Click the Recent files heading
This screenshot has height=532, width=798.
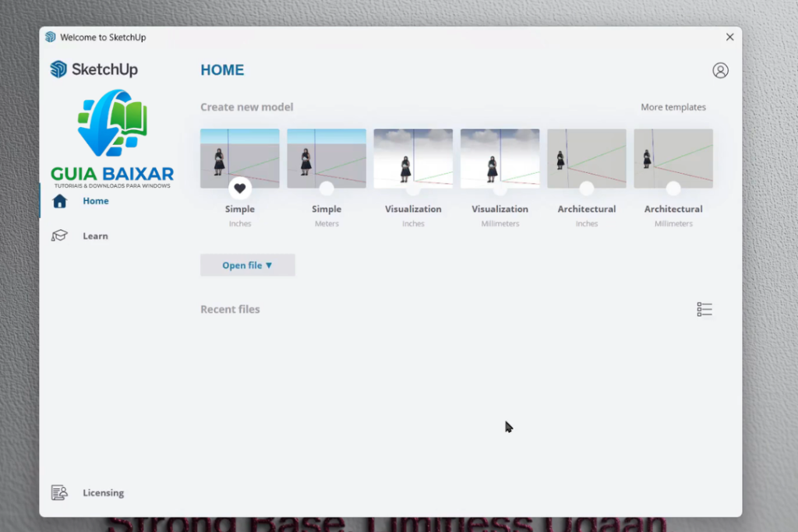click(x=230, y=309)
